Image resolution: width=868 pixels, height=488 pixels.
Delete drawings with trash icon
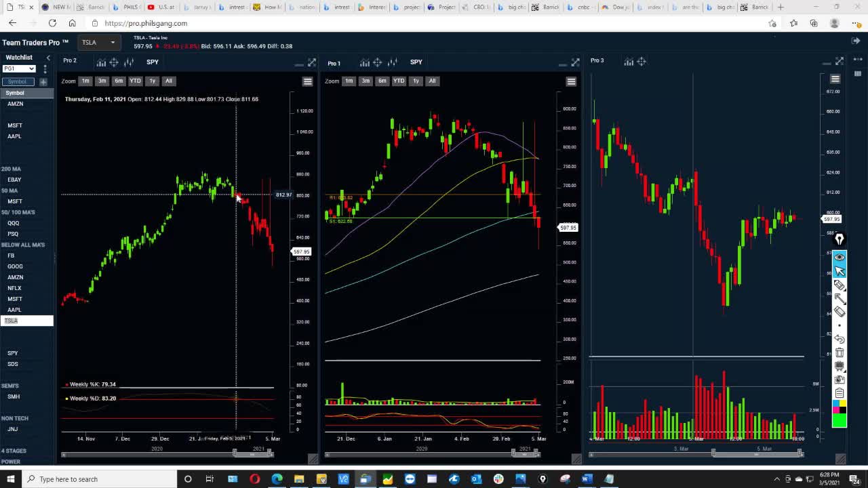click(840, 352)
